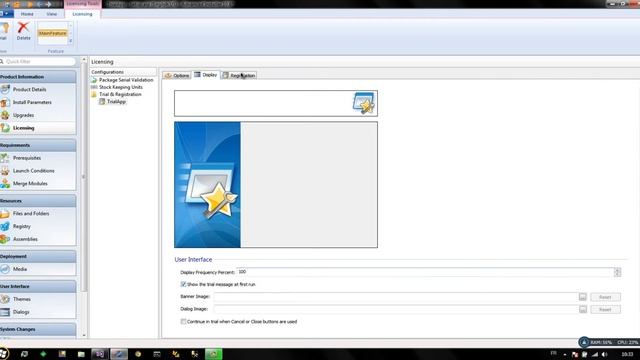Click the Display Frequency Percent field

pos(425,272)
